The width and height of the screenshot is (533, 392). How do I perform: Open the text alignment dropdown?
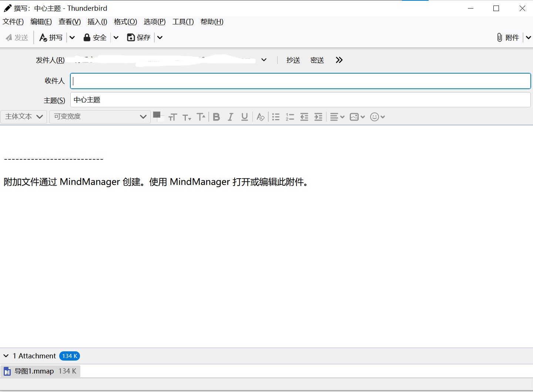pyautogui.click(x=337, y=117)
